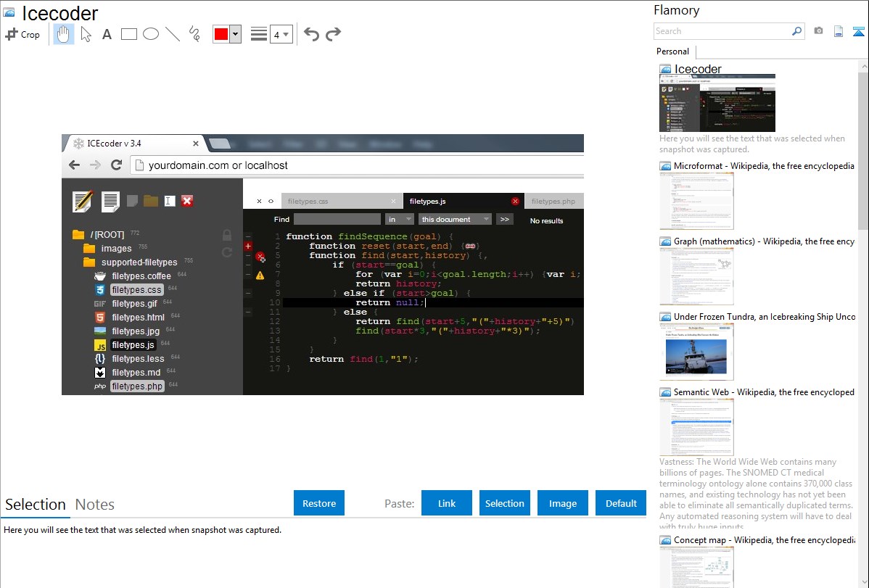Open the Personal tab

pyautogui.click(x=673, y=51)
